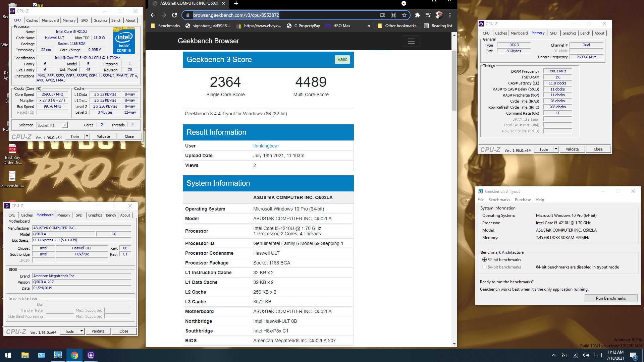Open Wi-Fi network icon in system tray
644x362 pixels.
pyautogui.click(x=575, y=355)
